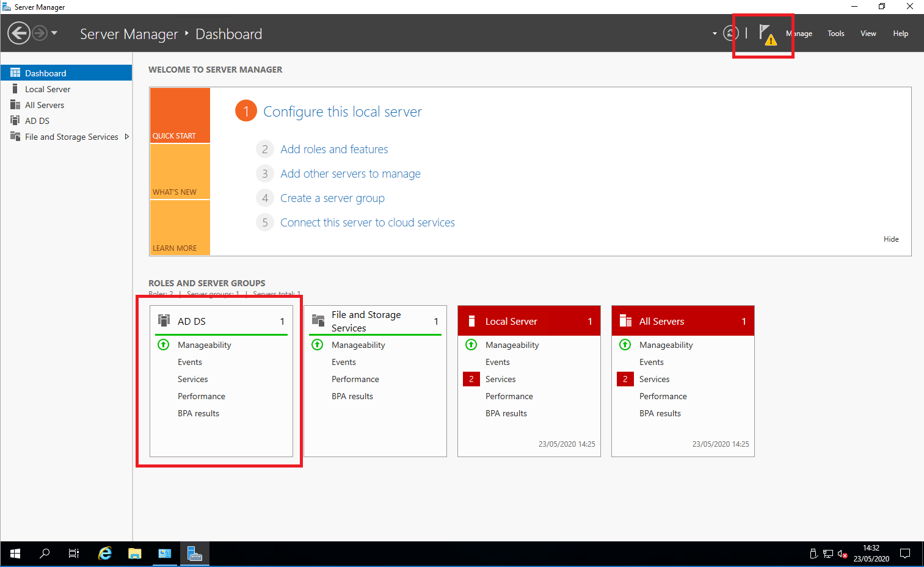
Task: Open BPA results in Local Server tile
Action: (x=506, y=413)
